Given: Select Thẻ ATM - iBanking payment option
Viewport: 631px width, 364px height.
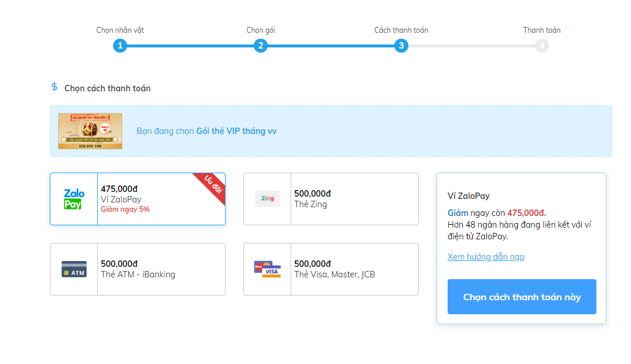Looking at the screenshot, I should pyautogui.click(x=138, y=269).
